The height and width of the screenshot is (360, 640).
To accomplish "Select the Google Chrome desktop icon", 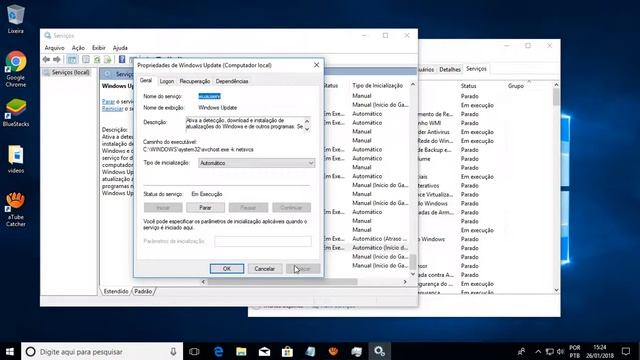I will pos(16,69).
